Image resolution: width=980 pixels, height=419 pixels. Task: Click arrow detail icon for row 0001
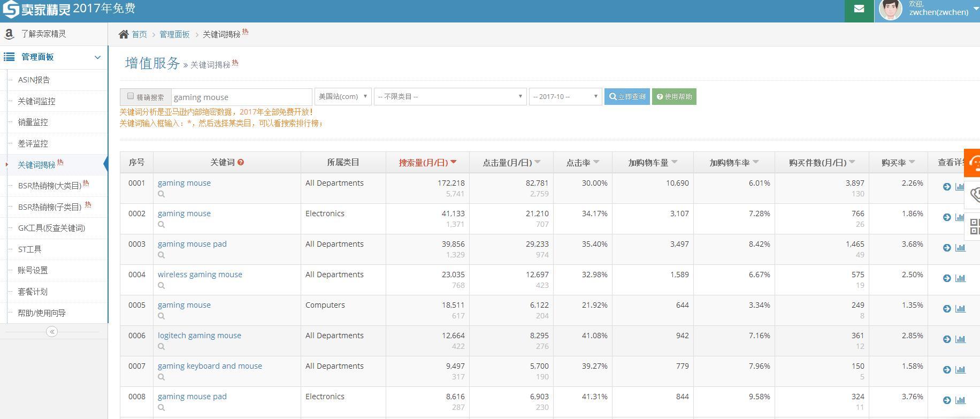[x=947, y=187]
